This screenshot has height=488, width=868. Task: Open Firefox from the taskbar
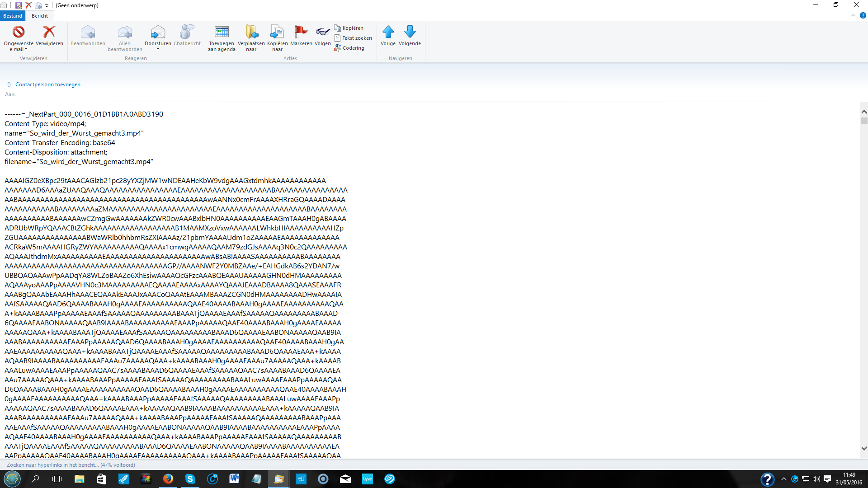click(x=168, y=479)
